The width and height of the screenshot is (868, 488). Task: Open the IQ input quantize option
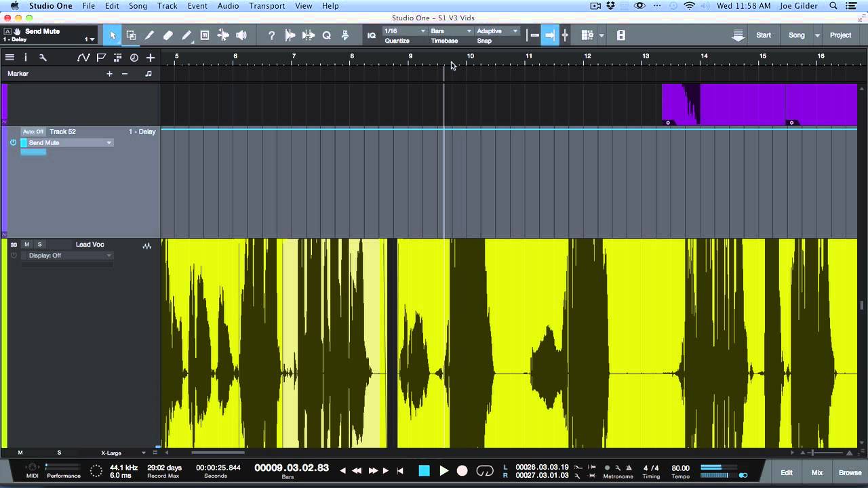click(371, 35)
